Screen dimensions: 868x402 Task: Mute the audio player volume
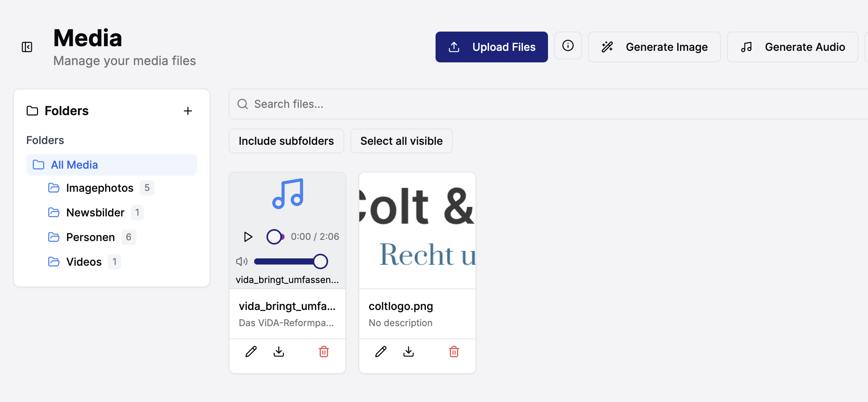pyautogui.click(x=241, y=261)
